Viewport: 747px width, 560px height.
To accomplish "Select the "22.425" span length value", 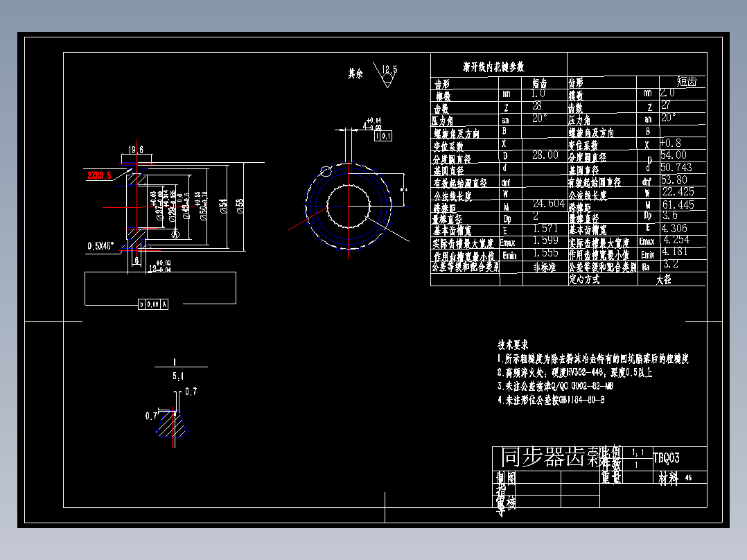I will pyautogui.click(x=678, y=191).
